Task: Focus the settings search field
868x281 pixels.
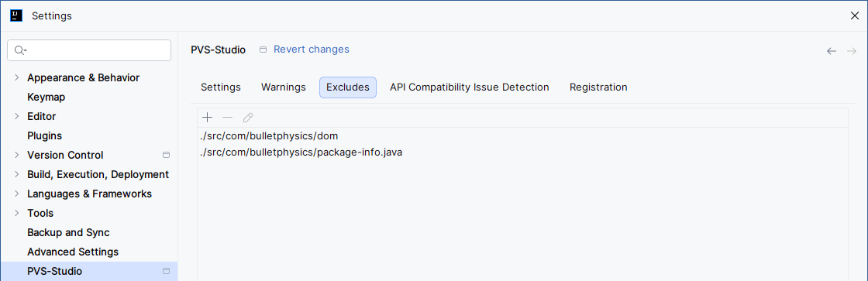Action: [89, 50]
